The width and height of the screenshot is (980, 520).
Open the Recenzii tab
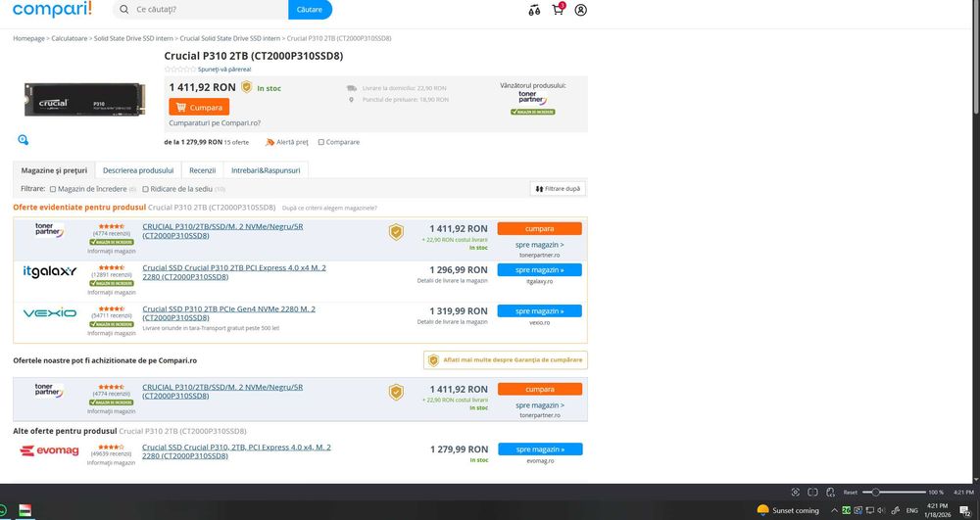pos(203,170)
